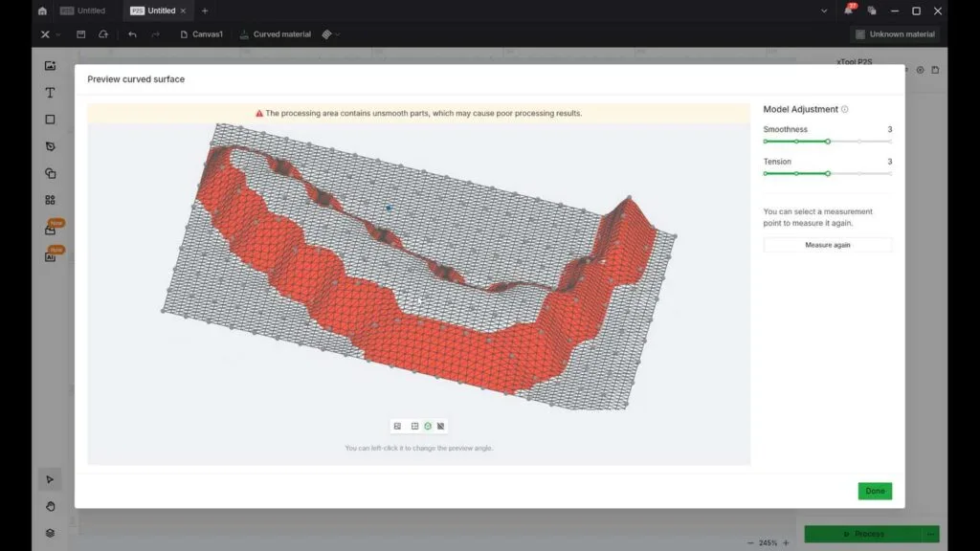Viewport: 980px width, 551px height.
Task: Click the info icon beside Model Adjustment
Action: point(845,110)
